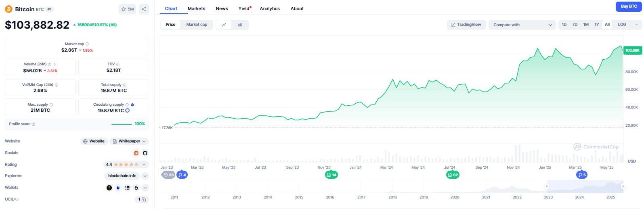Select the Ledger wallet icon

(127, 188)
